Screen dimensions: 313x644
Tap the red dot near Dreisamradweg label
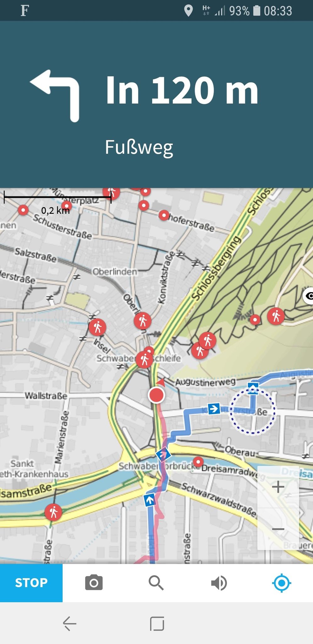point(198,462)
